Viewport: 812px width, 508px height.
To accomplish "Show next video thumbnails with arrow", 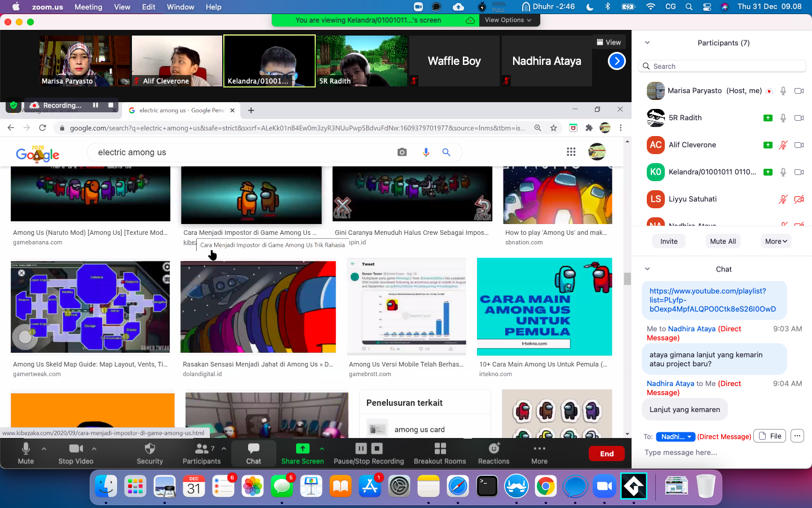I will pos(617,61).
